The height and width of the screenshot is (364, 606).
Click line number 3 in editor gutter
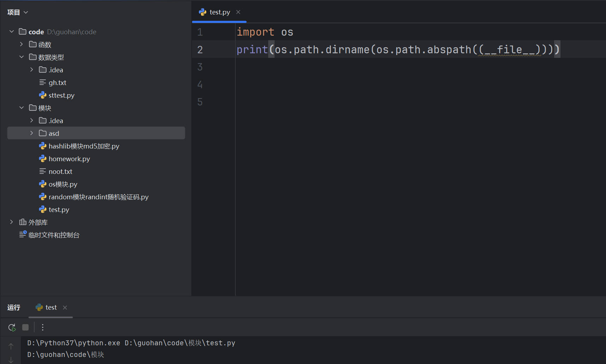(200, 67)
